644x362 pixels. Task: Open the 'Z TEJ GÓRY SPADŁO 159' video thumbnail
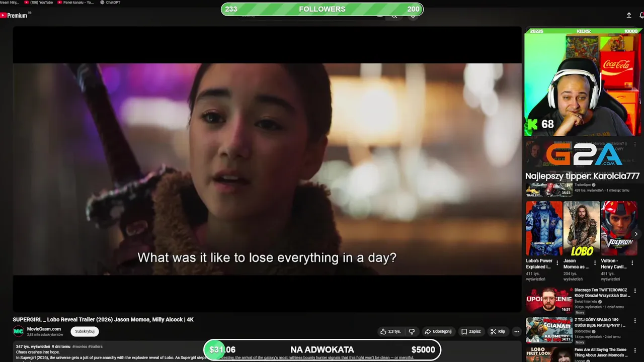click(549, 330)
